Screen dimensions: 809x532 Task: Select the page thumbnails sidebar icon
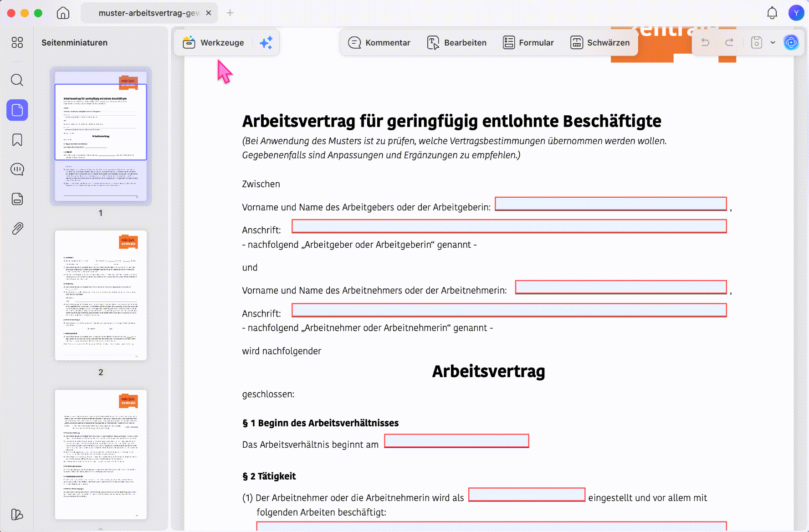click(x=17, y=110)
